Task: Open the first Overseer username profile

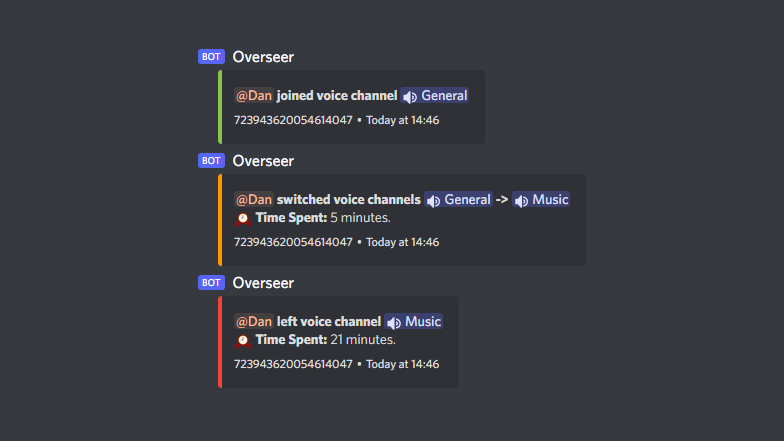Action: click(x=263, y=57)
